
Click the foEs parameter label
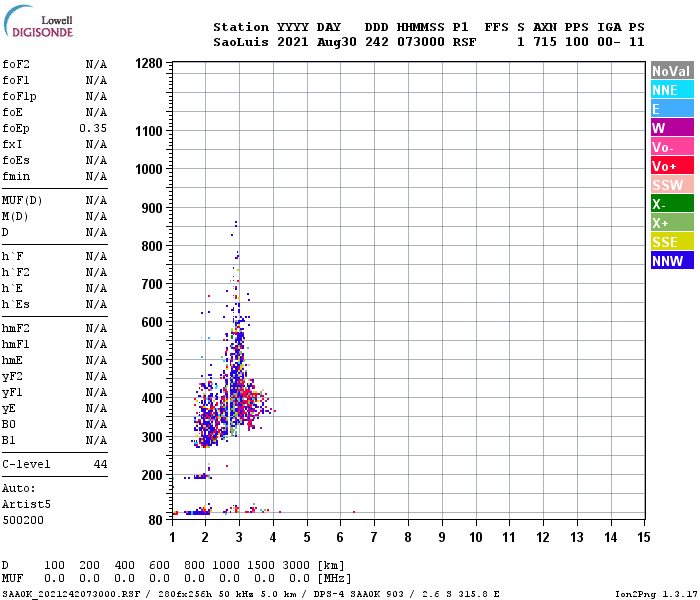pos(16,160)
